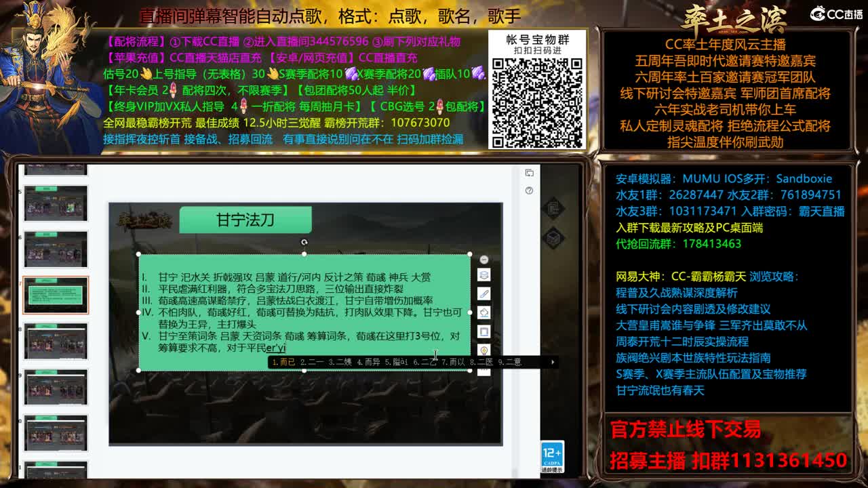
Task: Open the format brush style quick tool
Action: click(x=484, y=293)
